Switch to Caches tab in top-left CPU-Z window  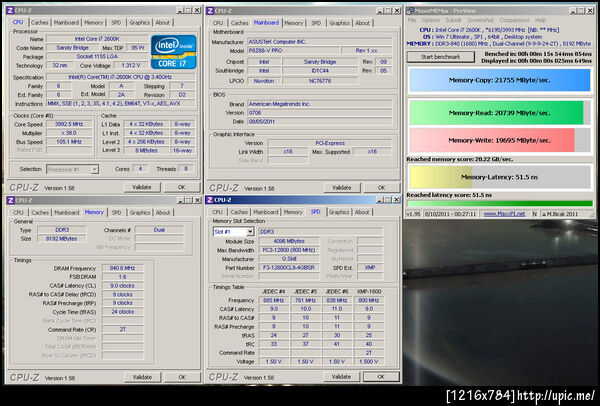click(39, 21)
